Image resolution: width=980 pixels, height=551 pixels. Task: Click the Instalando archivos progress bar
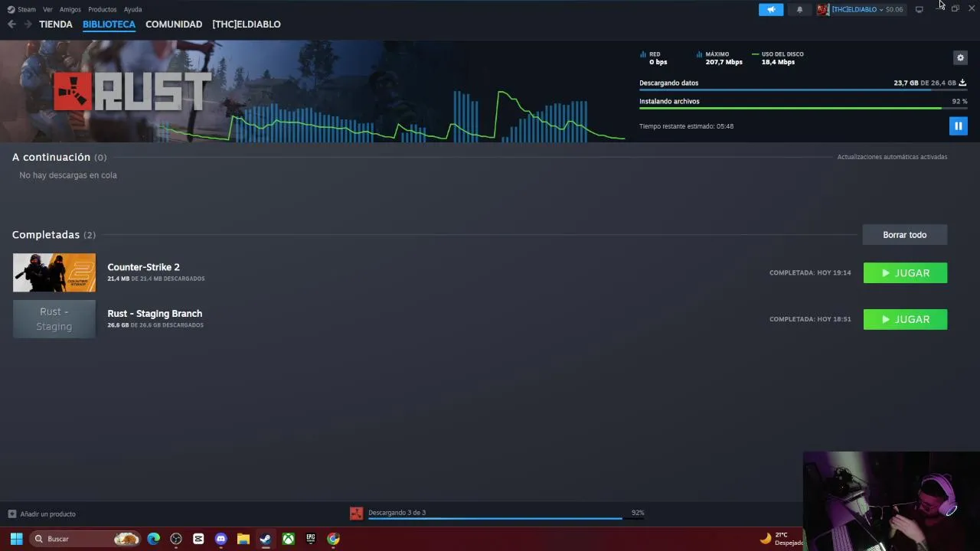tap(803, 109)
